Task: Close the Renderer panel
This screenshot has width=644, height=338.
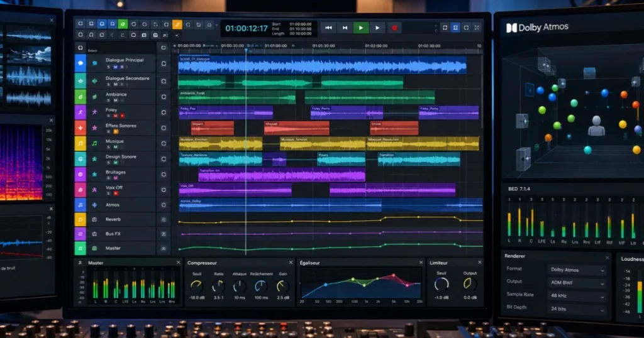Action: pos(607,257)
